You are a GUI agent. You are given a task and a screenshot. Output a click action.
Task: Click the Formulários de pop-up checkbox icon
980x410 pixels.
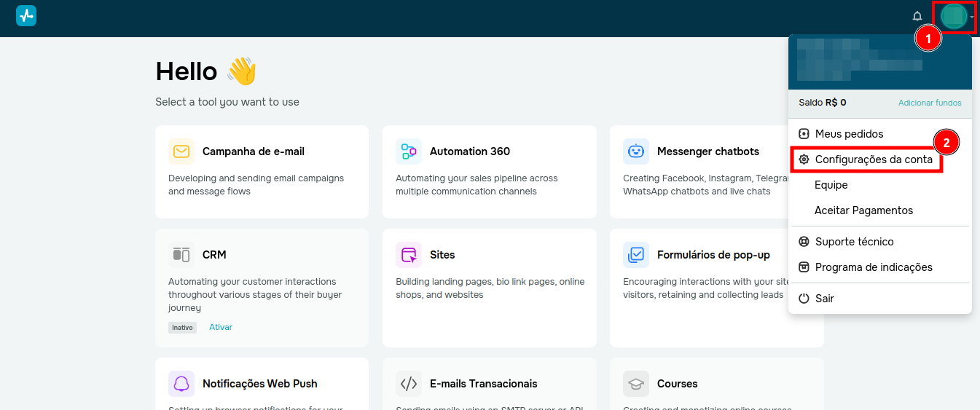tap(635, 255)
